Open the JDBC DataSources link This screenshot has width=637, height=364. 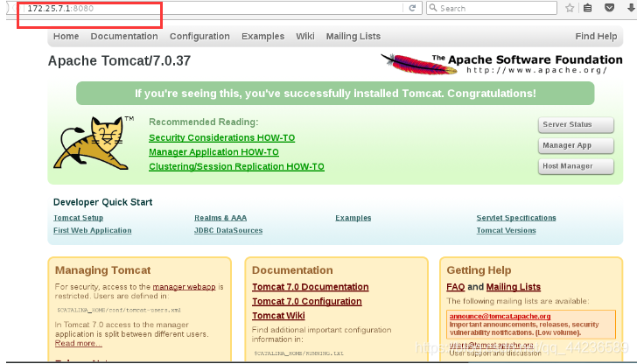pyautogui.click(x=227, y=230)
